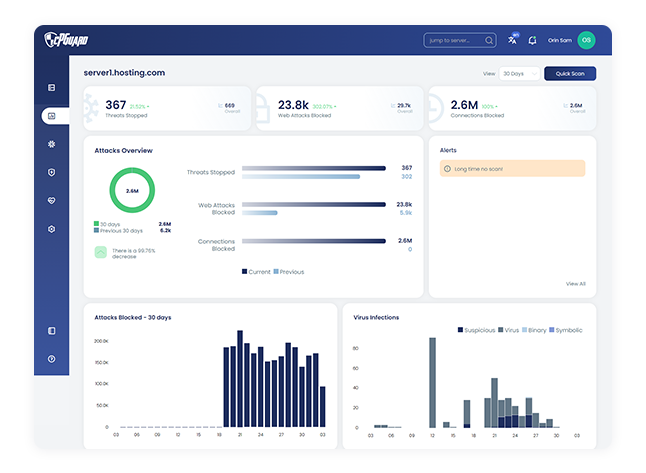
Task: Click the cPGuard logo
Action: coord(68,41)
